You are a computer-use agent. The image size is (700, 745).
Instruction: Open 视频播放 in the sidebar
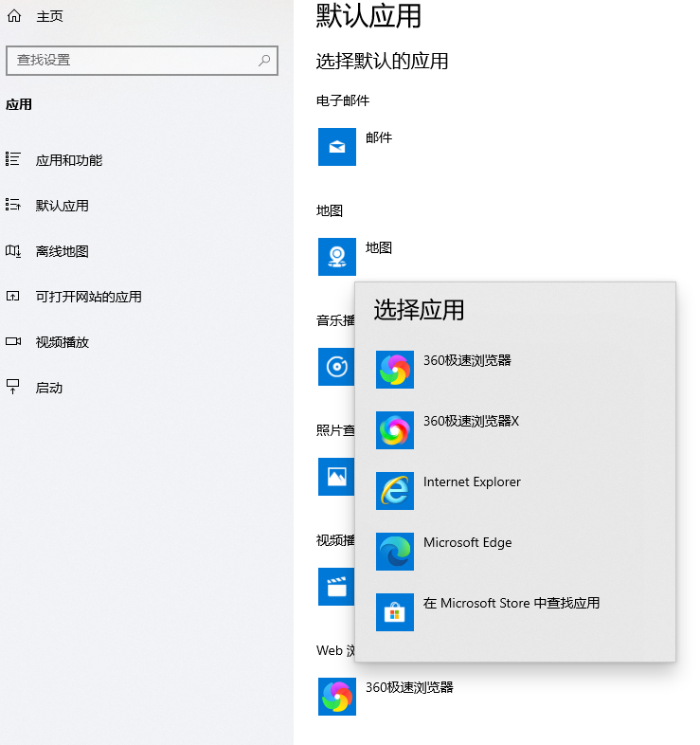pos(63,342)
